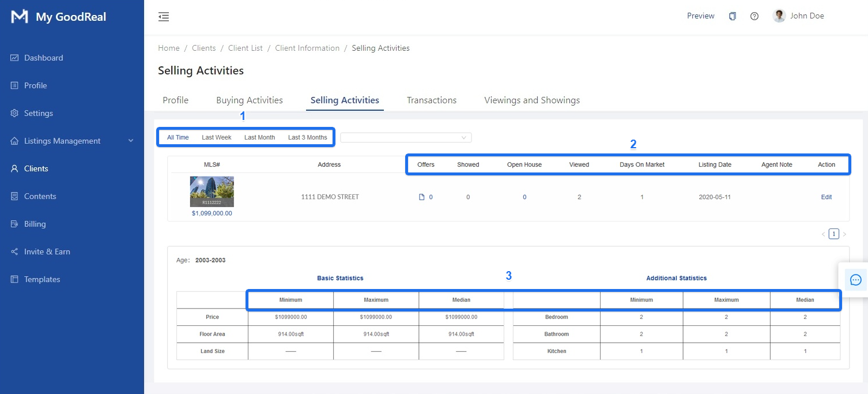Click the My GoodReal logo
This screenshot has height=394, width=868.
20,17
